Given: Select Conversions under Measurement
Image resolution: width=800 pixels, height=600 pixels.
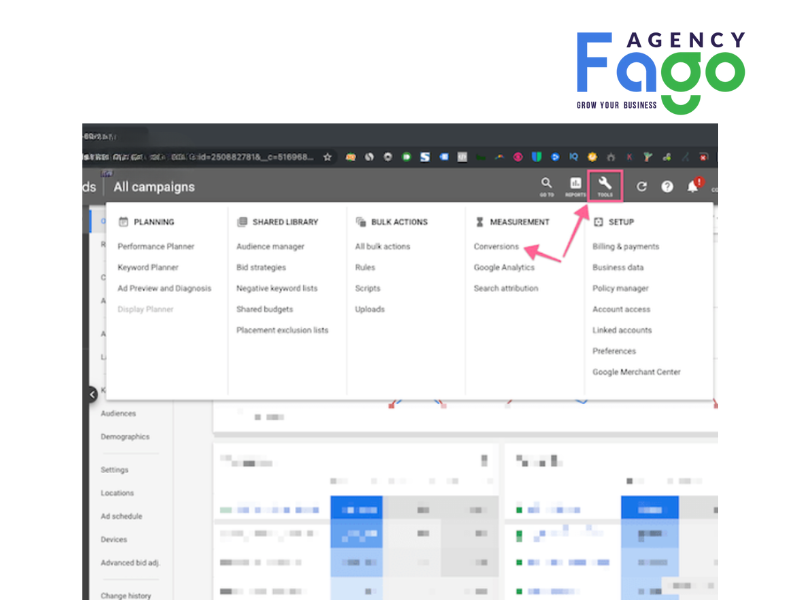Looking at the screenshot, I should point(496,246).
